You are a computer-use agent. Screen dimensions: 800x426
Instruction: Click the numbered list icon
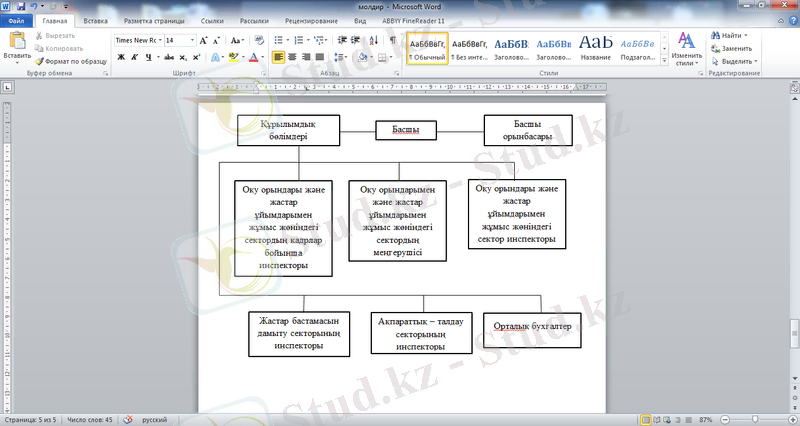coord(298,40)
